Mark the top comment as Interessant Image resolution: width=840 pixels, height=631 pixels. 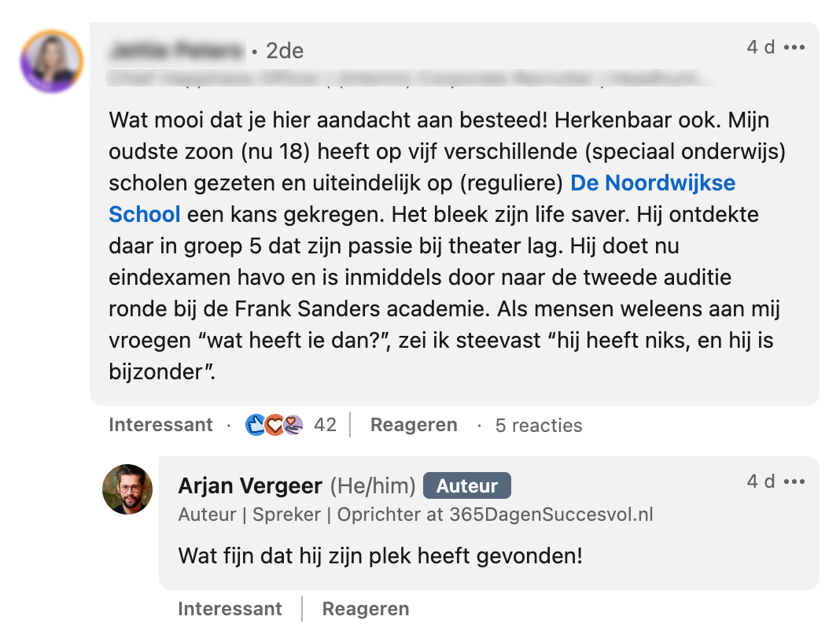pyautogui.click(x=160, y=425)
